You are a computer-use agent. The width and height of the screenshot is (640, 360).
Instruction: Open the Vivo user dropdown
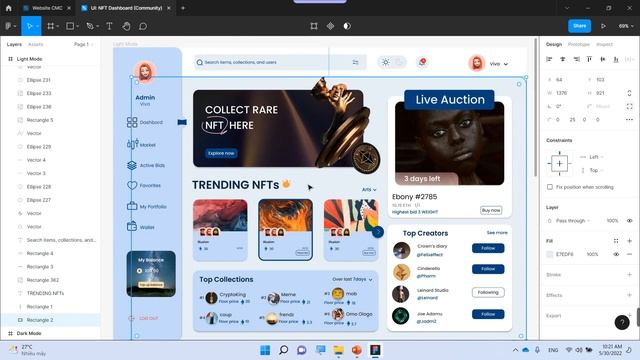pyautogui.click(x=498, y=64)
